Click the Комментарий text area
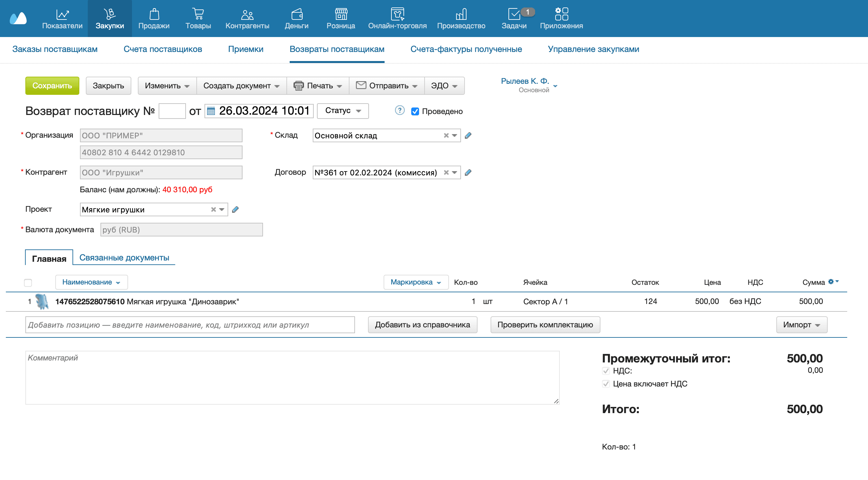868x480 pixels. (292, 378)
